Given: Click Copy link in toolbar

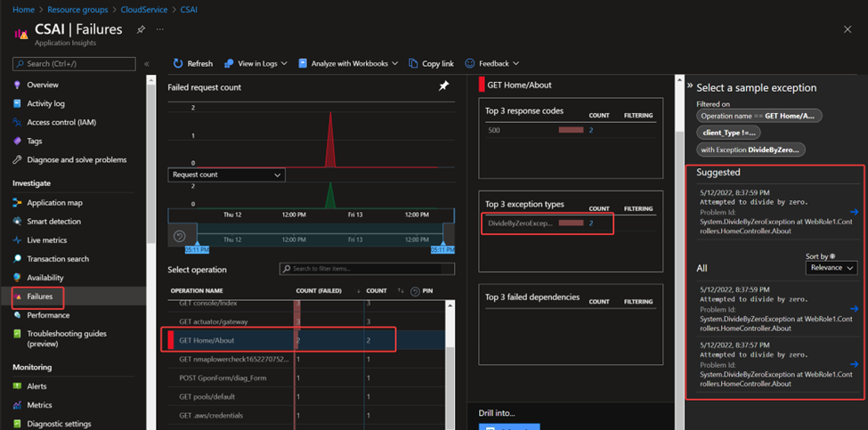Looking at the screenshot, I should (431, 63).
